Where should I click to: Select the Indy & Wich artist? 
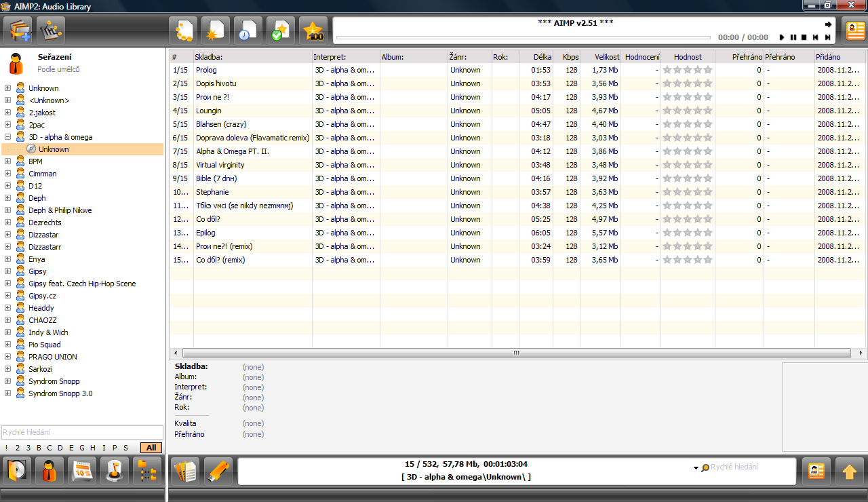pyautogui.click(x=48, y=332)
